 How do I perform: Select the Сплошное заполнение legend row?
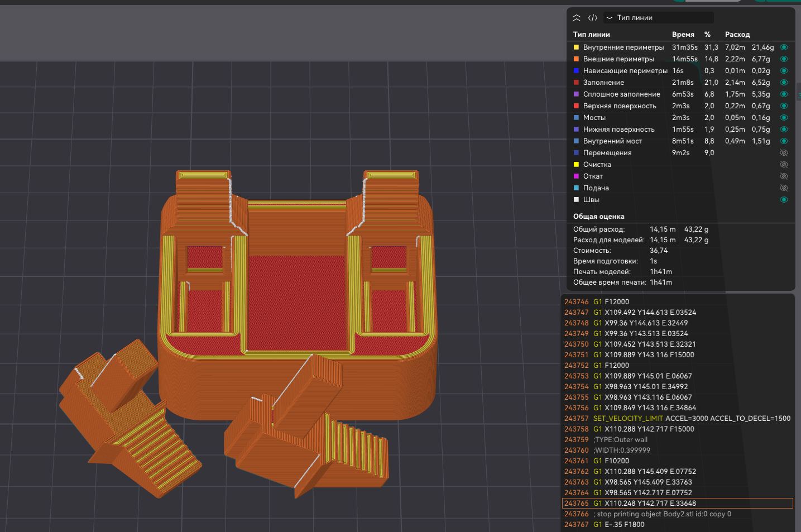click(681, 94)
